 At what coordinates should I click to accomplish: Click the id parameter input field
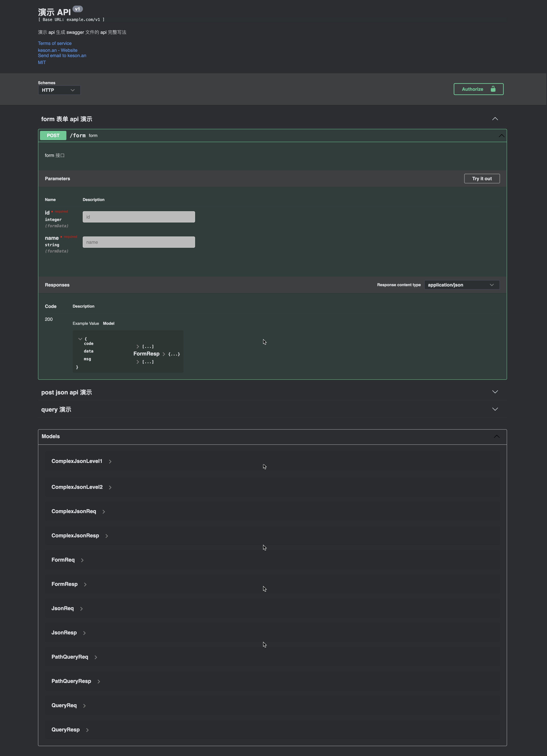[x=139, y=217]
